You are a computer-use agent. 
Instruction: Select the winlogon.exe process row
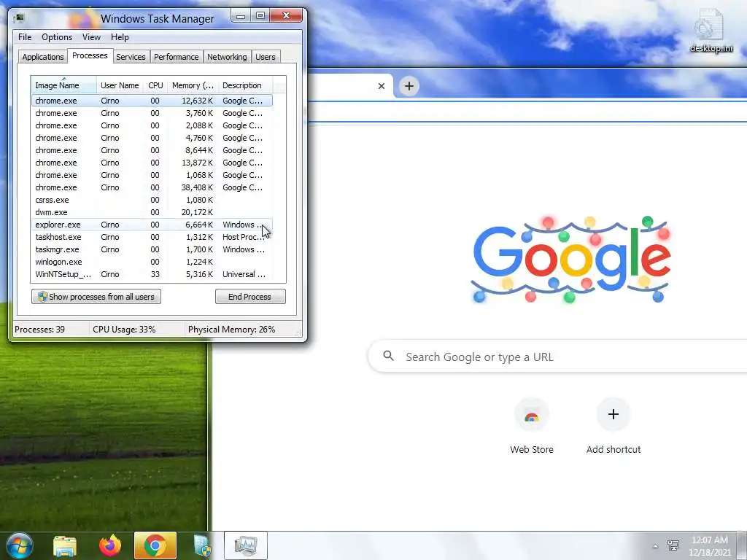tap(152, 262)
